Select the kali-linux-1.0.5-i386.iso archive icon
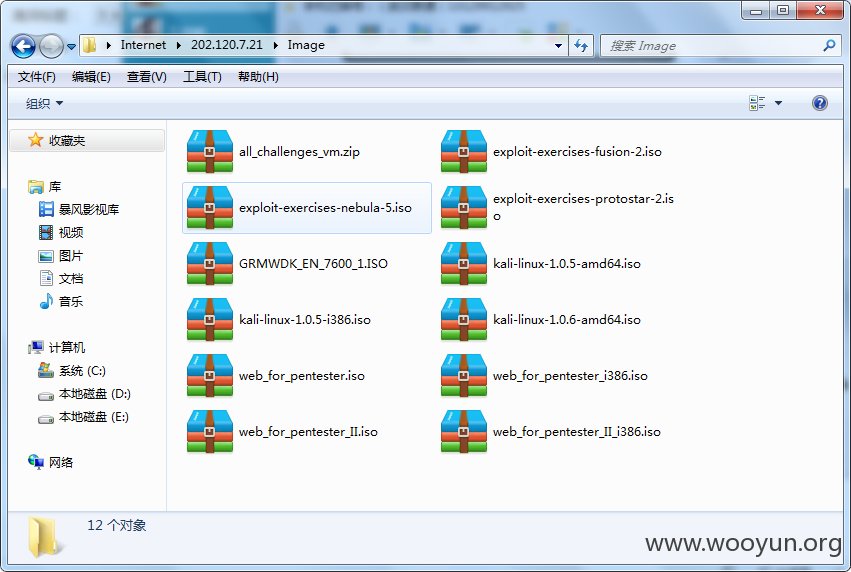 [210, 320]
